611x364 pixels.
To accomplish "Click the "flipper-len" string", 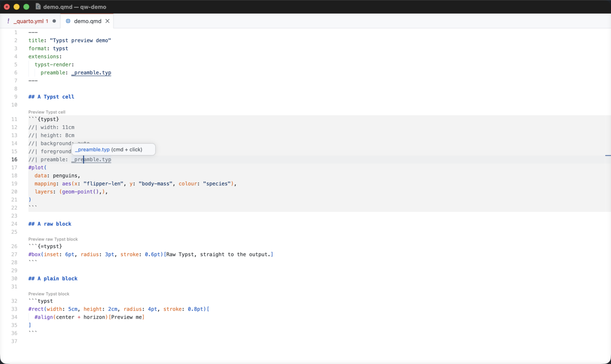I will [103, 184].
